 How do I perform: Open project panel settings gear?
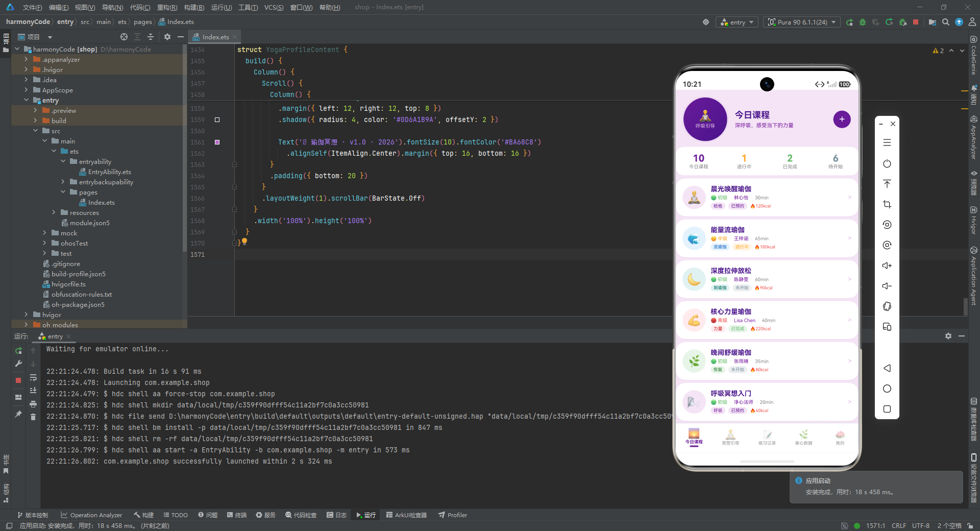[167, 37]
